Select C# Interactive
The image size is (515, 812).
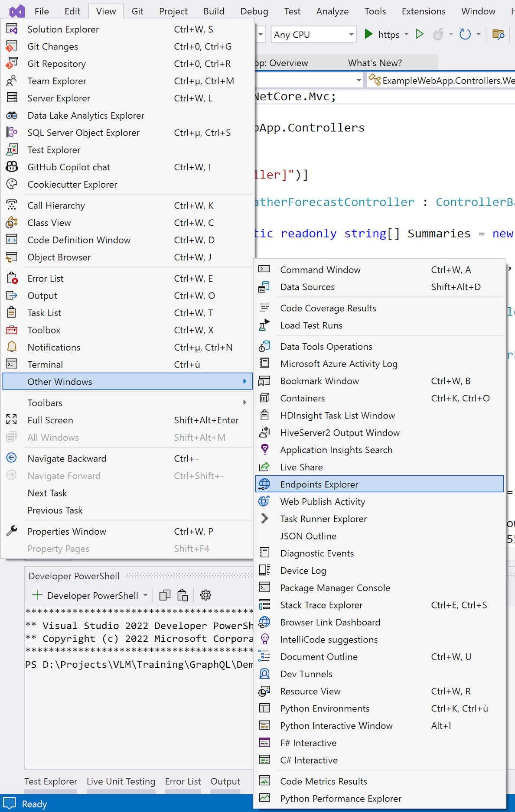click(379, 760)
